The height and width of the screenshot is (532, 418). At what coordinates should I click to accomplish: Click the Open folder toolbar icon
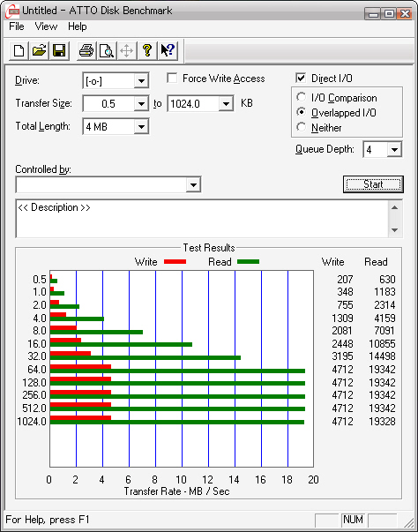[x=39, y=51]
